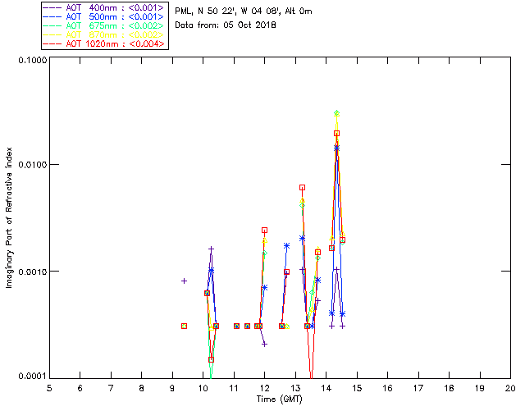
Task: Click the x-axis tick label "10"
Action: [x=203, y=389]
